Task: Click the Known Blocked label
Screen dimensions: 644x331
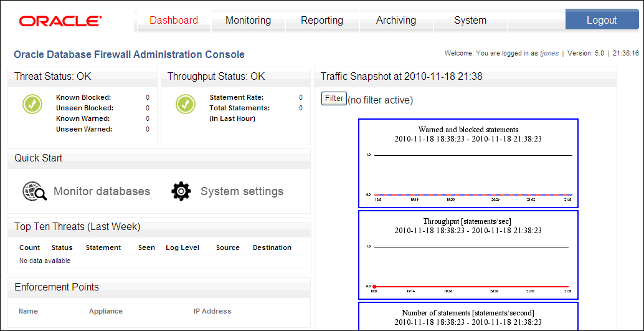Action: tap(84, 97)
